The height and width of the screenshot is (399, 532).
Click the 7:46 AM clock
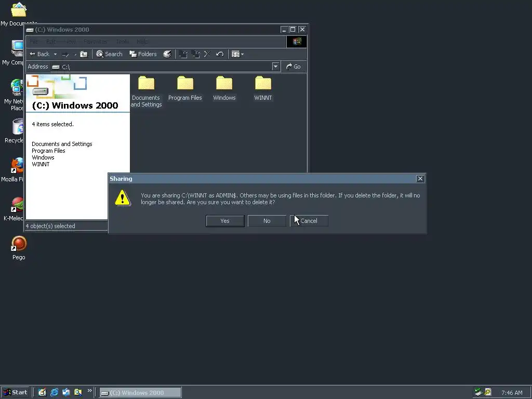(512, 393)
